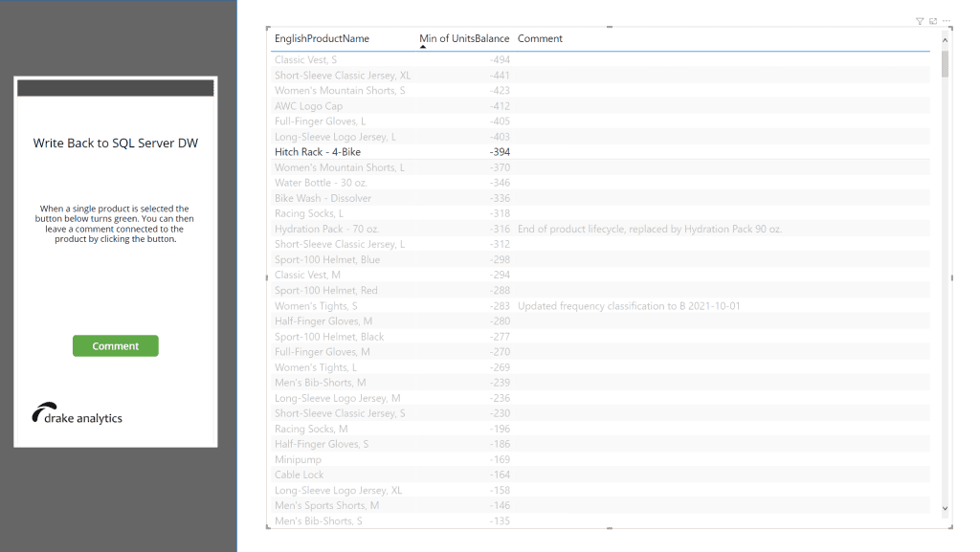Select 'Long-Sleeve Logo Jersey, M' product
The width and height of the screenshot is (980, 552).
click(338, 398)
